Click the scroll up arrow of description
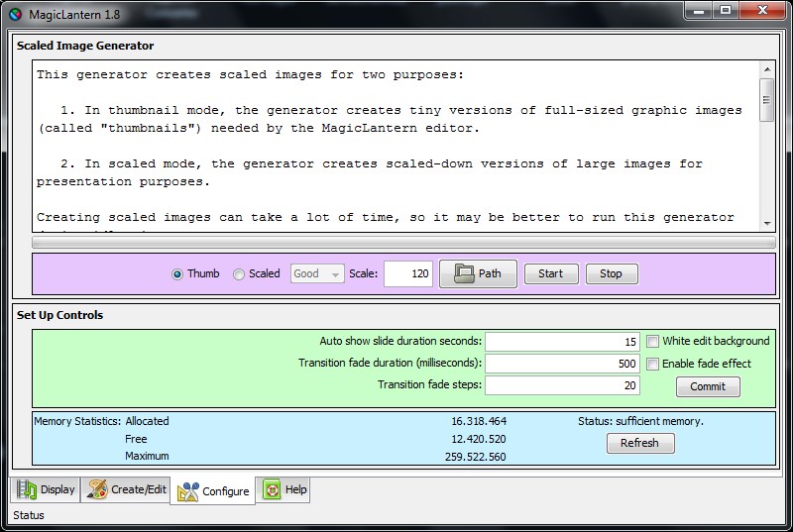 point(766,69)
